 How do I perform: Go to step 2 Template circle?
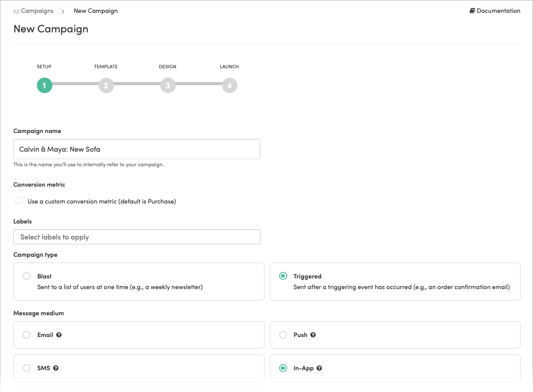(x=106, y=86)
